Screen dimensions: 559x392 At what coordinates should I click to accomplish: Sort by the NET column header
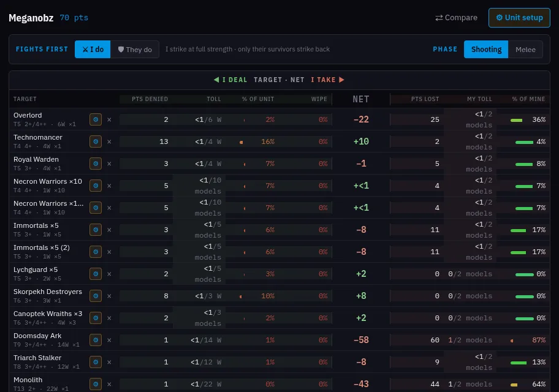(361, 99)
